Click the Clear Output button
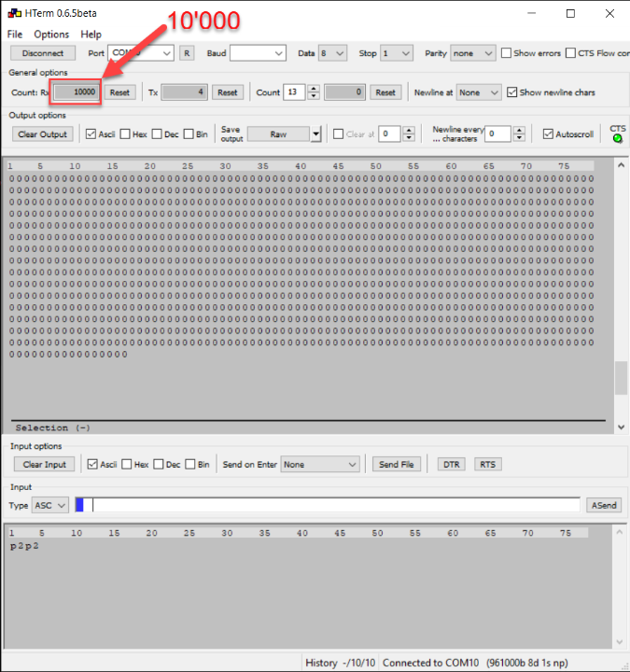This screenshot has width=630, height=672. coord(43,134)
